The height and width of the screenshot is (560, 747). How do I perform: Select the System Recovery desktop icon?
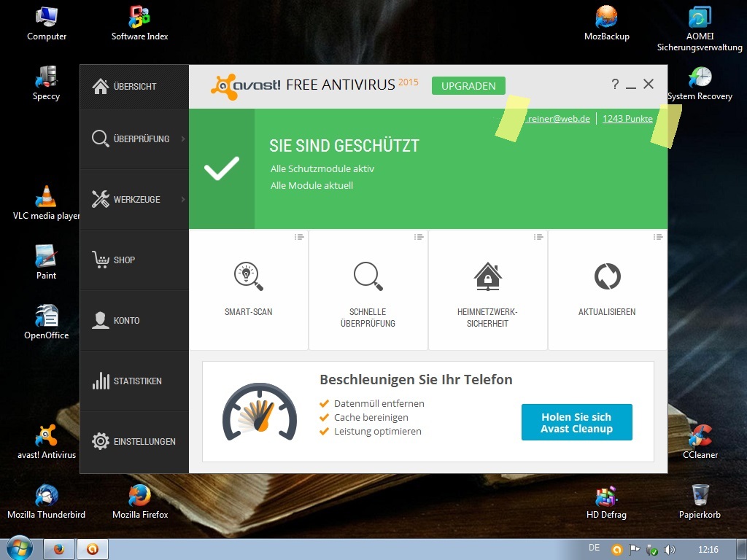pyautogui.click(x=700, y=83)
